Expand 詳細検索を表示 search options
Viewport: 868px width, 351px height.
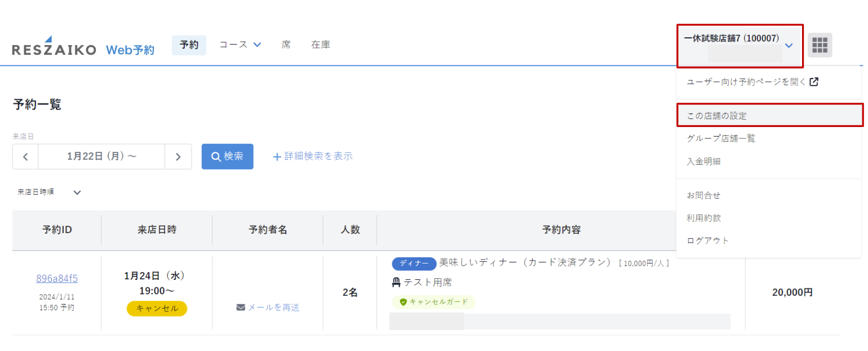[x=313, y=156]
